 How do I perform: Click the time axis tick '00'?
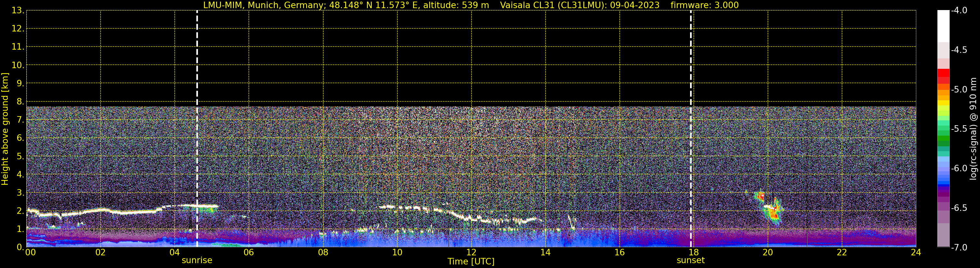pos(31,252)
